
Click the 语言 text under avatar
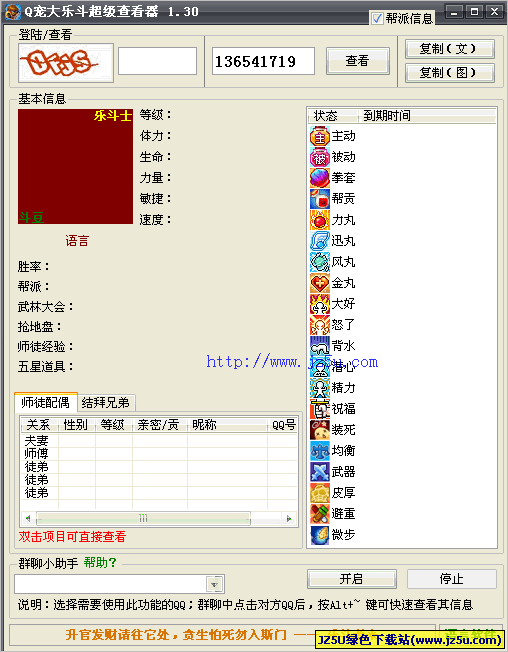[77, 241]
